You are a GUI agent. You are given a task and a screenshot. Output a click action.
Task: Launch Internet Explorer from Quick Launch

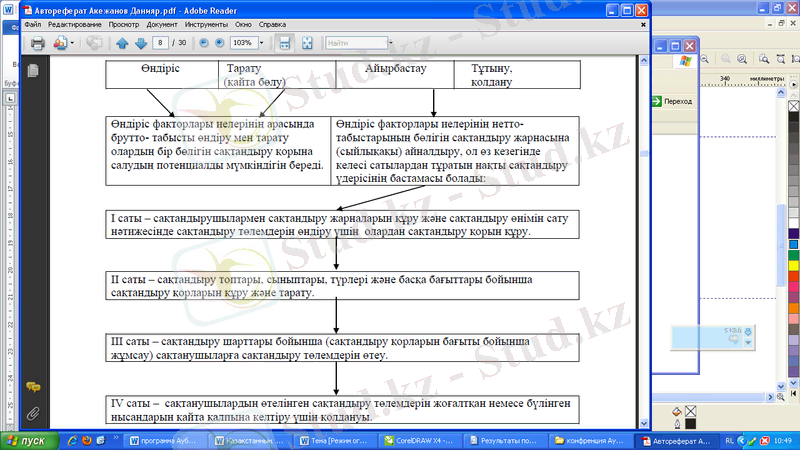coord(72,440)
